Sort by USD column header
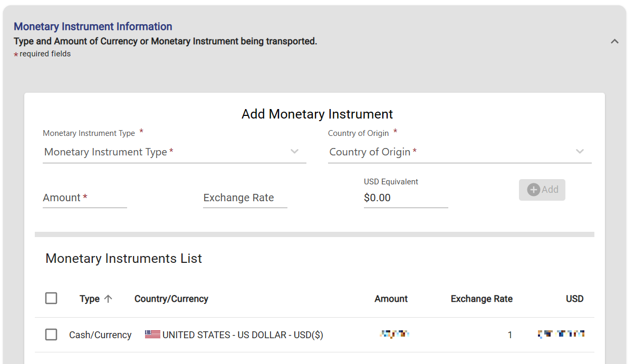The width and height of the screenshot is (635, 364). pyautogui.click(x=574, y=299)
